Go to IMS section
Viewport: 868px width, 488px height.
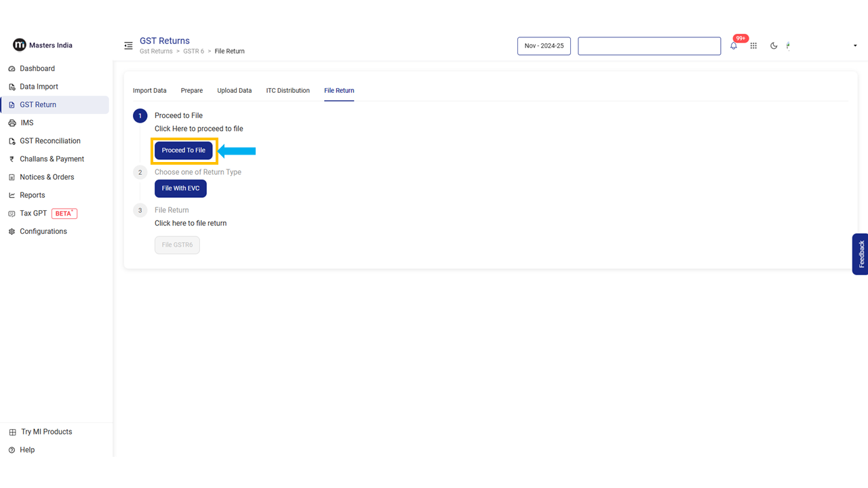[26, 123]
